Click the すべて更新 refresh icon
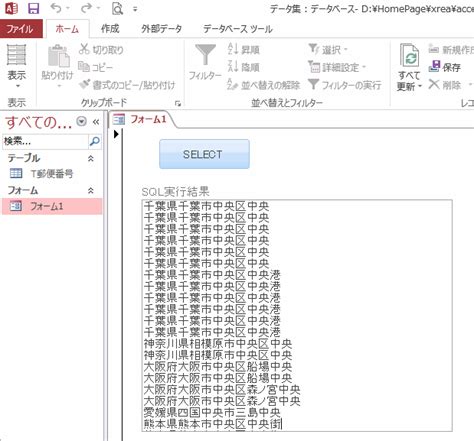474x441 pixels. click(409, 56)
